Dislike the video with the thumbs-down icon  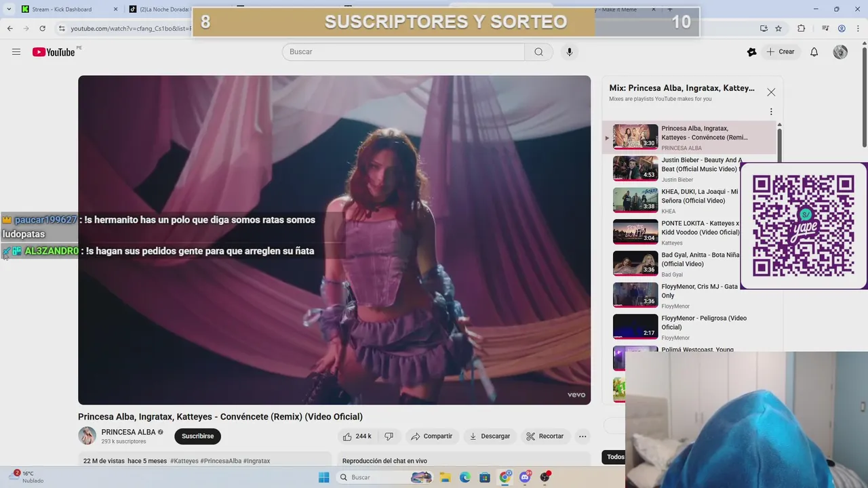(x=389, y=436)
